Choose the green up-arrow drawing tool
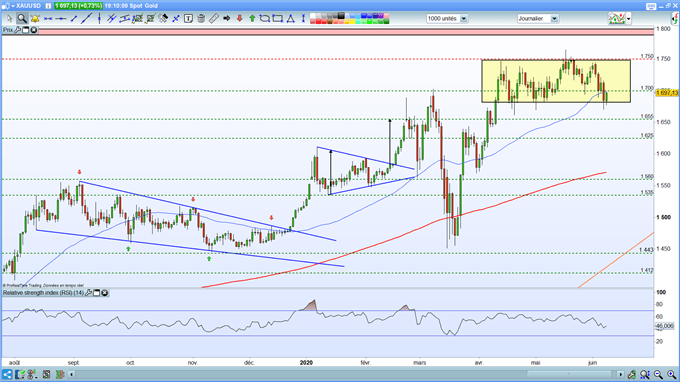The image size is (680, 382). [252, 19]
